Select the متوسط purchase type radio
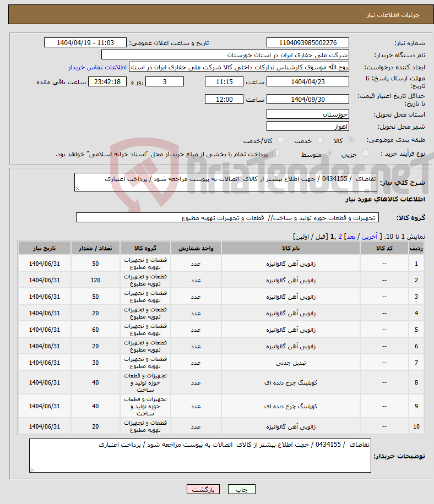This screenshot has height=504, width=434. [329, 154]
